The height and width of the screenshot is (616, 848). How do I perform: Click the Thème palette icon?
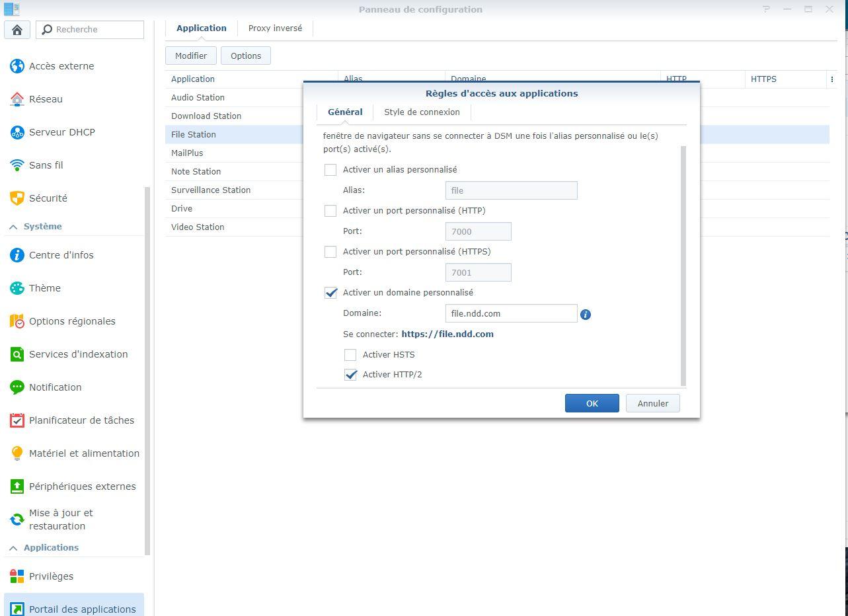[17, 288]
